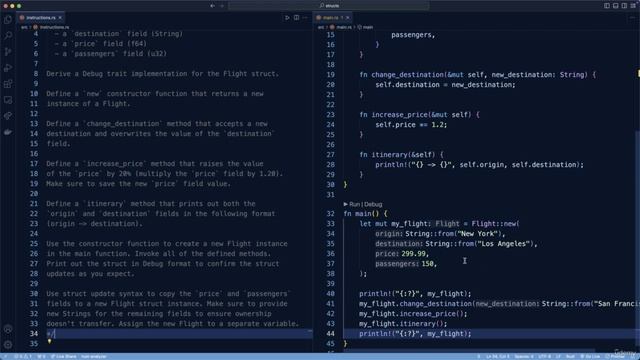This screenshot has height=360, width=640.
Task: Open More Actions for left editor group
Action: pos(305,18)
